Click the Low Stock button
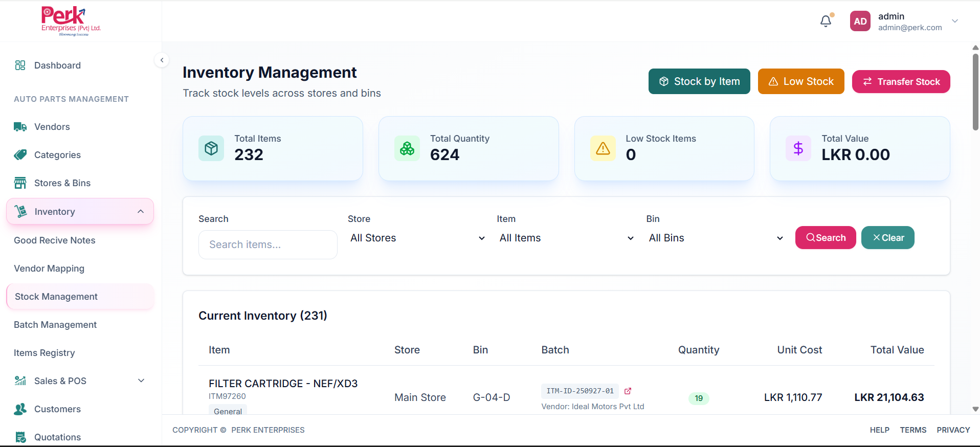 [800, 82]
